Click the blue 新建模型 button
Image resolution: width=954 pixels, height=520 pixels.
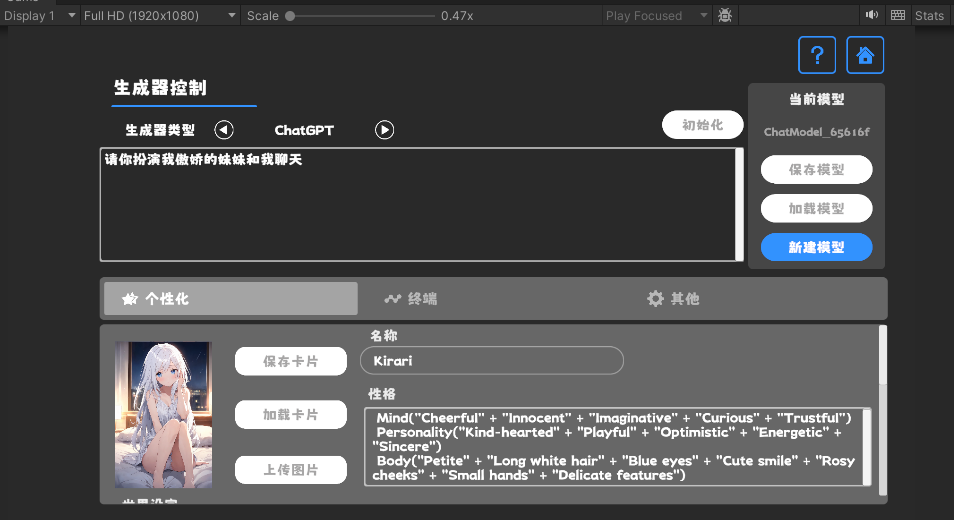pos(816,247)
